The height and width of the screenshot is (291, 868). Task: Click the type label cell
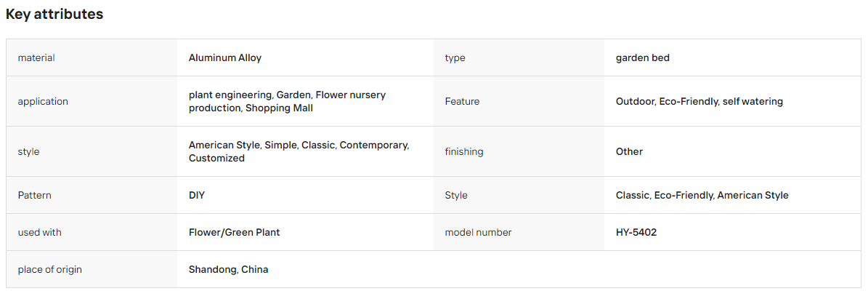tap(519, 57)
